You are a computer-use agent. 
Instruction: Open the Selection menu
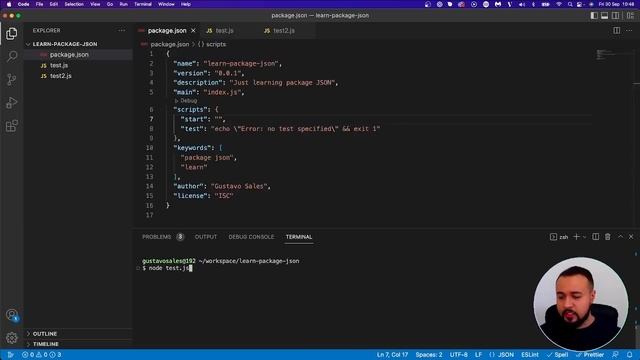[x=74, y=4]
